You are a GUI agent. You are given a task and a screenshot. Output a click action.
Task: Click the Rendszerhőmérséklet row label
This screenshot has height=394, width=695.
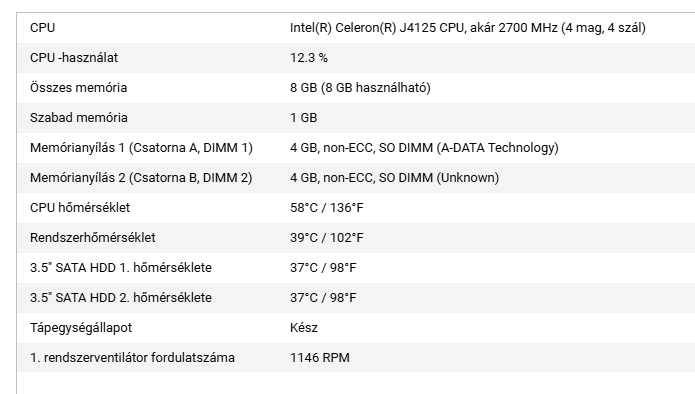93,238
